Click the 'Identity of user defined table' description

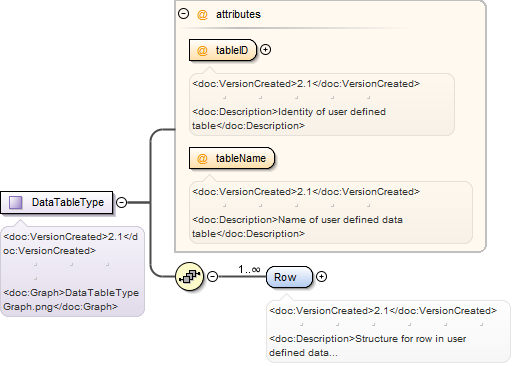click(x=289, y=119)
